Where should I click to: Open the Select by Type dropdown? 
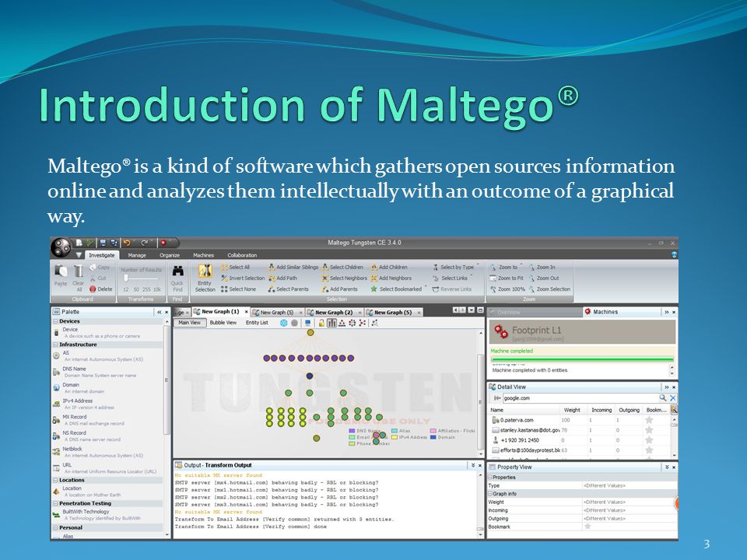(x=457, y=267)
